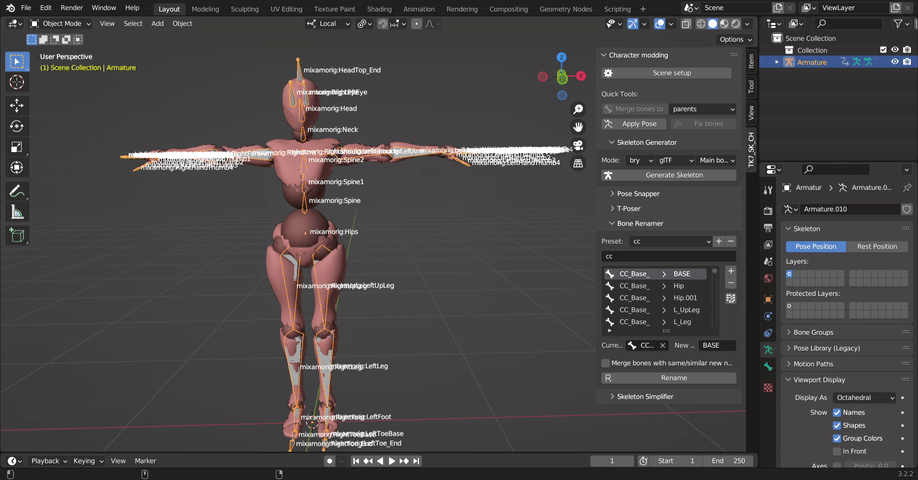This screenshot has width=918, height=480.
Task: Select the Move tool
Action: click(x=17, y=105)
